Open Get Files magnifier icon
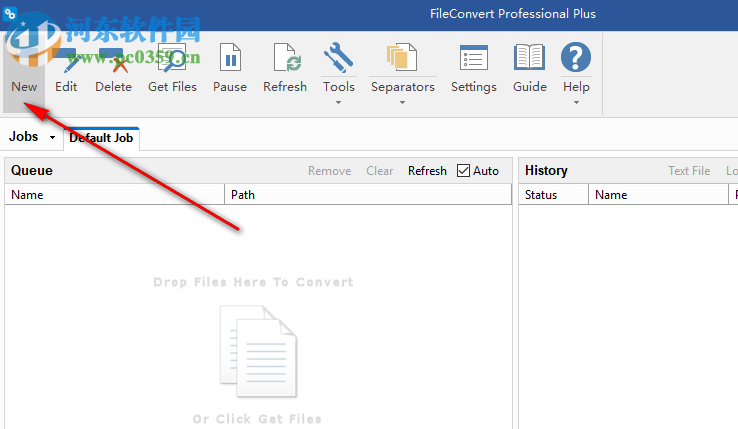 (172, 57)
